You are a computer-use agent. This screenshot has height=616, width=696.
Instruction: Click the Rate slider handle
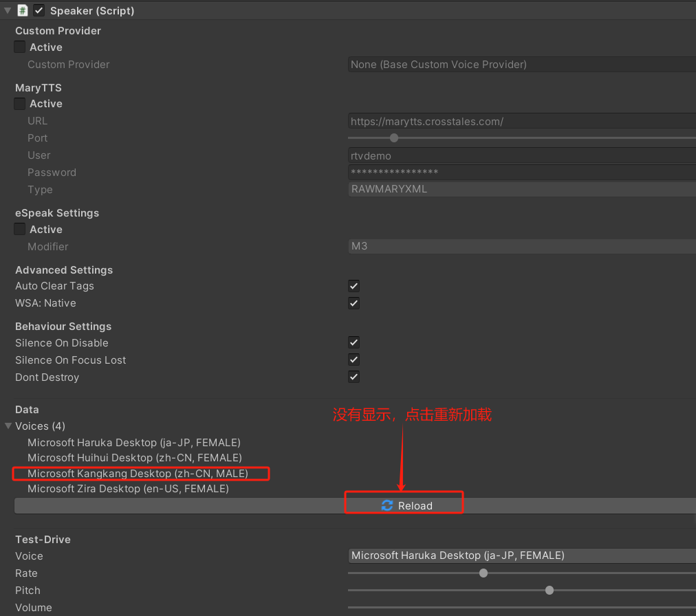pos(483,573)
